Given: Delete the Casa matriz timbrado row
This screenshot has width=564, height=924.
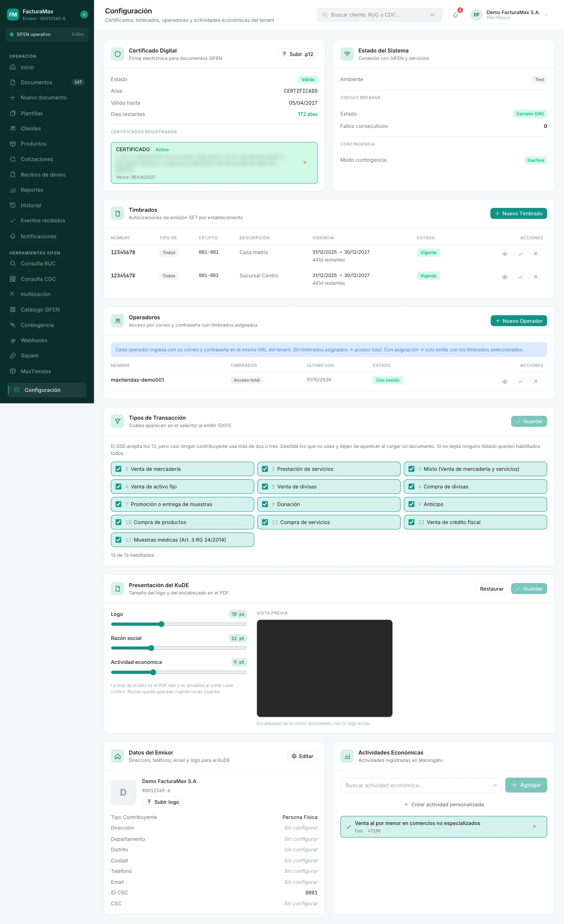Looking at the screenshot, I should click(535, 254).
